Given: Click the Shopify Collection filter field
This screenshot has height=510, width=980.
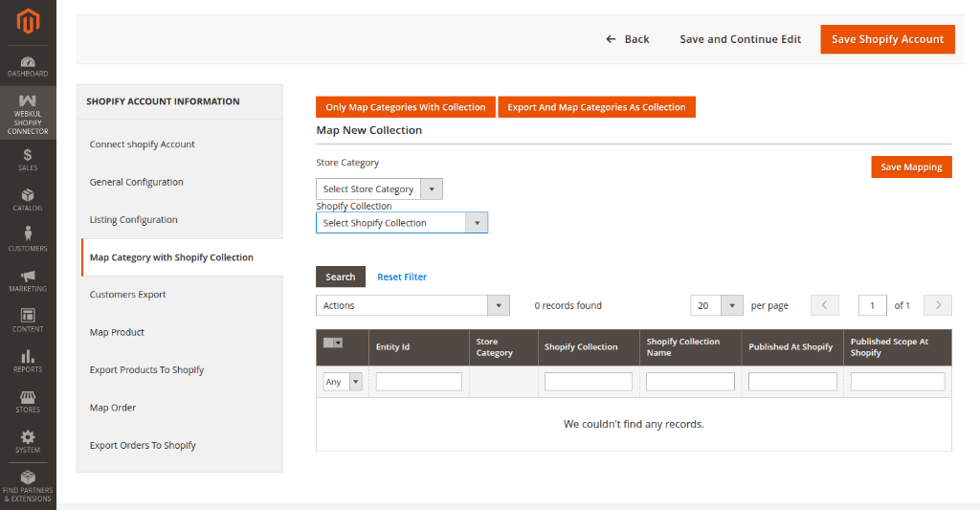Looking at the screenshot, I should click(589, 381).
